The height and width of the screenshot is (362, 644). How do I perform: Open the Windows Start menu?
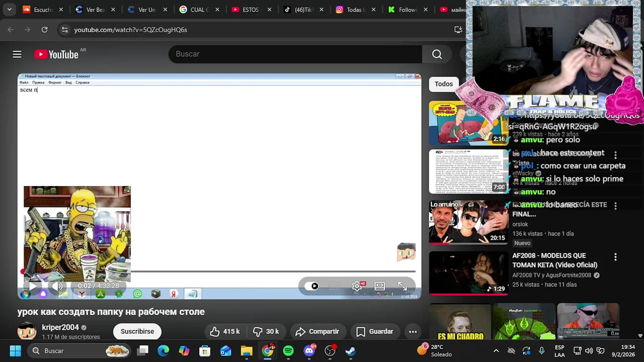(15, 350)
